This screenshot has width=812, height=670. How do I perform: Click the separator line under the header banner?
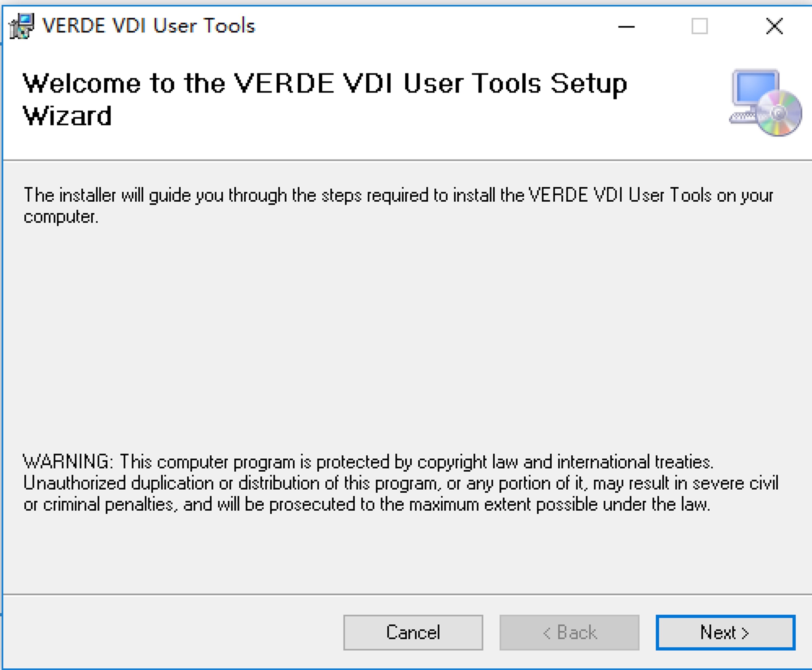[407, 160]
